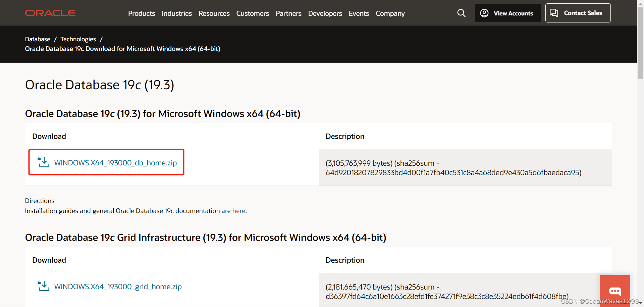Click the Grid table's Description header
The height and width of the screenshot is (307, 644).
click(x=345, y=260)
